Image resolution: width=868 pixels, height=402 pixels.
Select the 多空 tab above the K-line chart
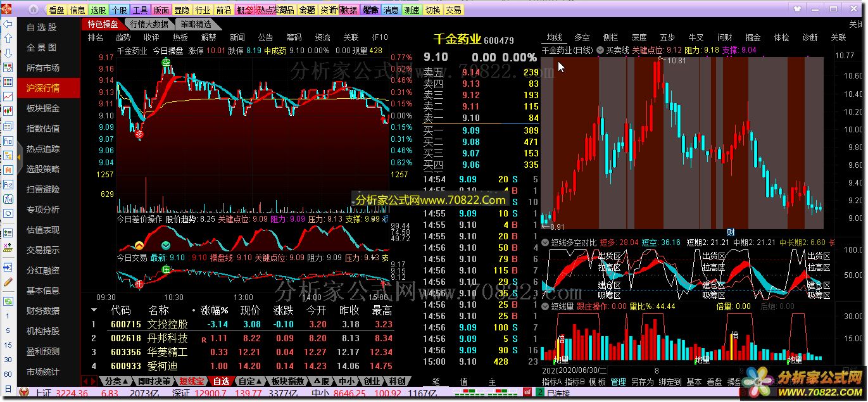point(582,37)
